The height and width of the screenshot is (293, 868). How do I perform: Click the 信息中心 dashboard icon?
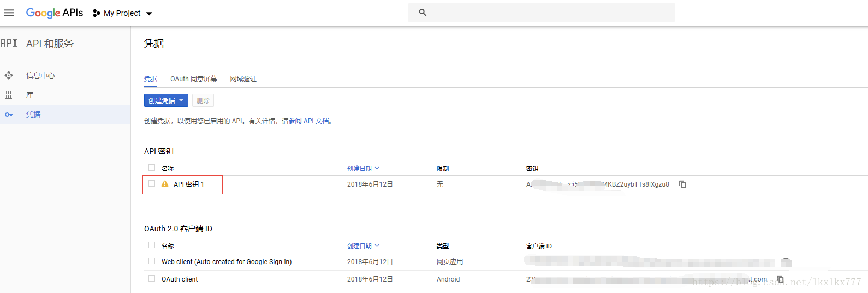point(9,75)
